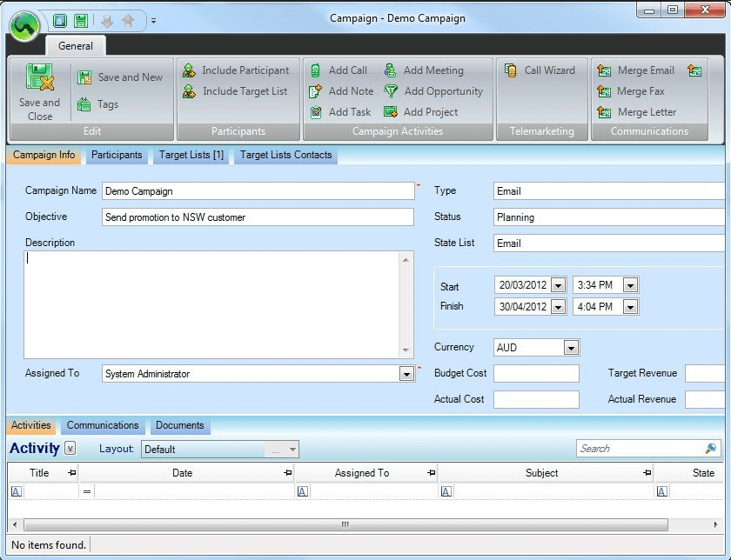Switch to the Communications bottom tab
Image resolution: width=731 pixels, height=560 pixels.
pyautogui.click(x=103, y=425)
